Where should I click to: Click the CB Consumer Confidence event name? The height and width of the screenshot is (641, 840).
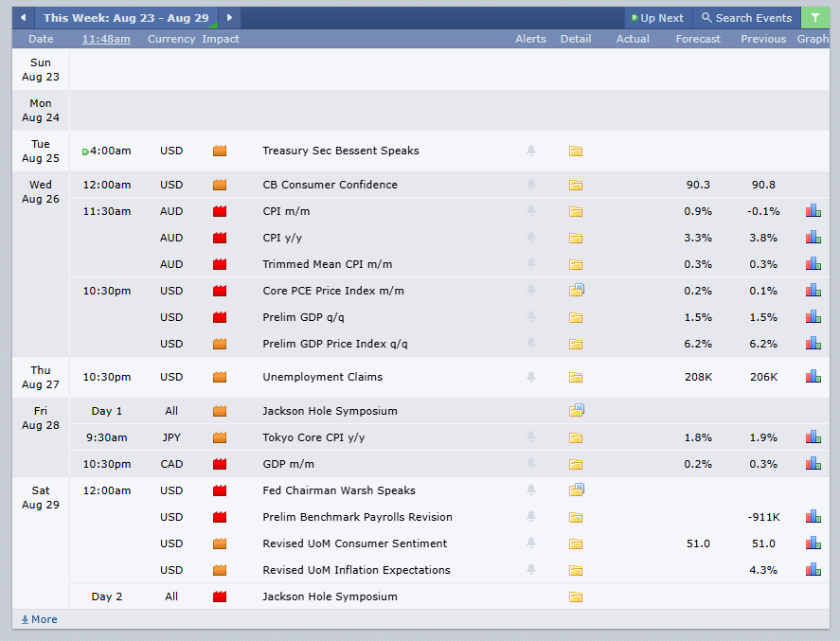pos(330,185)
